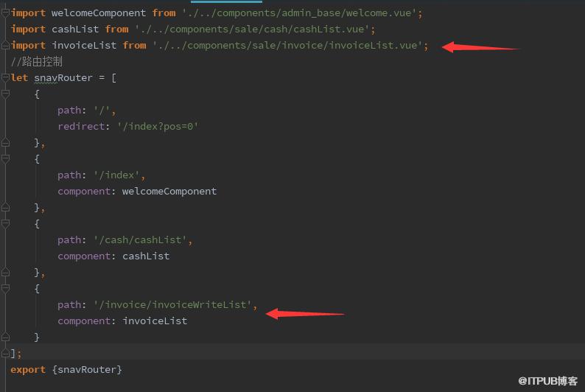Screen dimensions: 585x392
Task: Click fold end marker beside closing '];'
Action: click(x=5, y=353)
